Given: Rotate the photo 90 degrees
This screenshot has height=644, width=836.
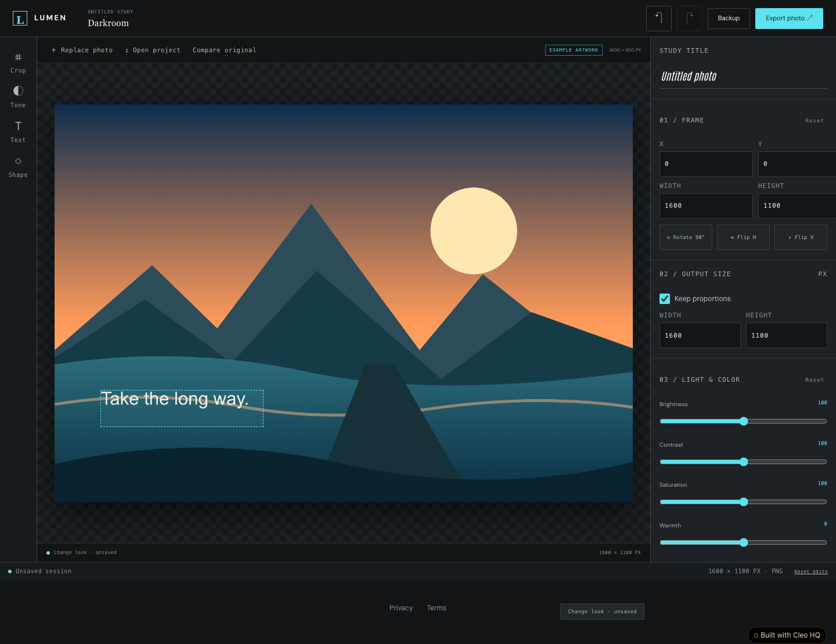Looking at the screenshot, I should coord(686,237).
